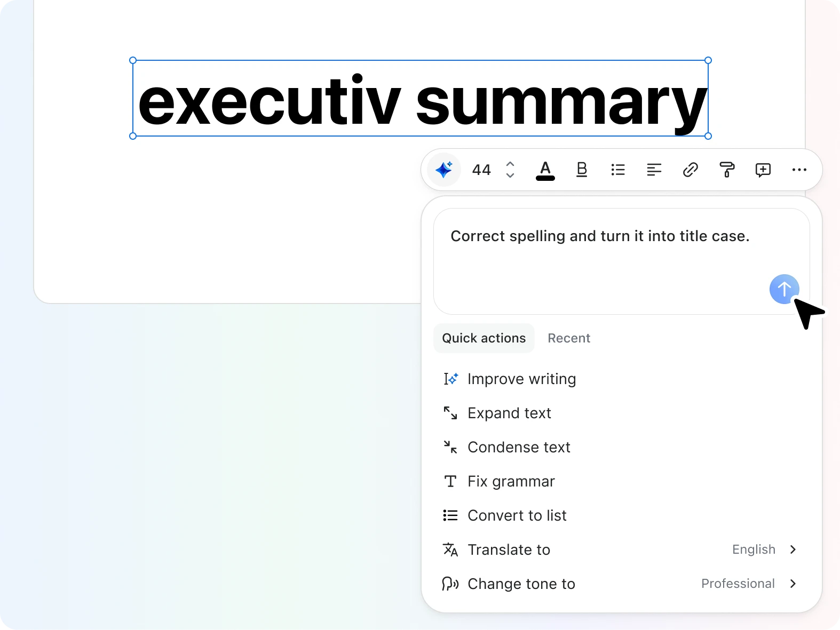Select the Convert to list action

click(517, 515)
